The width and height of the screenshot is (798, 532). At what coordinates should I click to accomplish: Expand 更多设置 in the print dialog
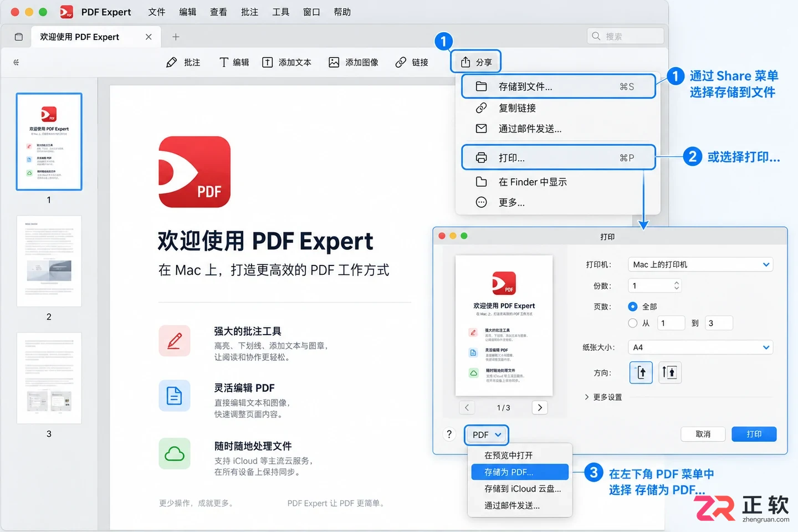click(x=603, y=397)
